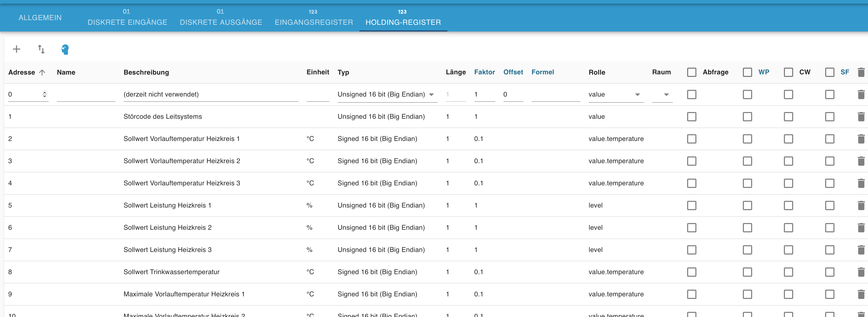868x317 pixels.
Task: Click the plus icon to add a register
Action: [x=17, y=49]
